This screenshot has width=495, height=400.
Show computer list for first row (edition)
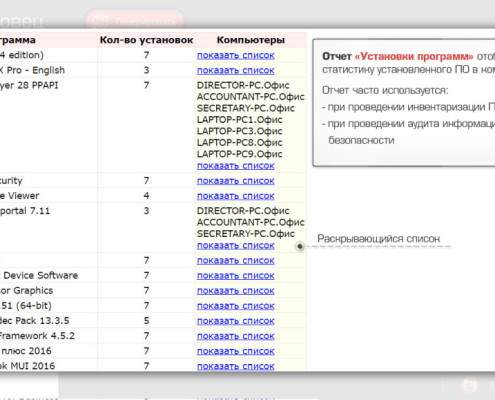[x=236, y=55]
